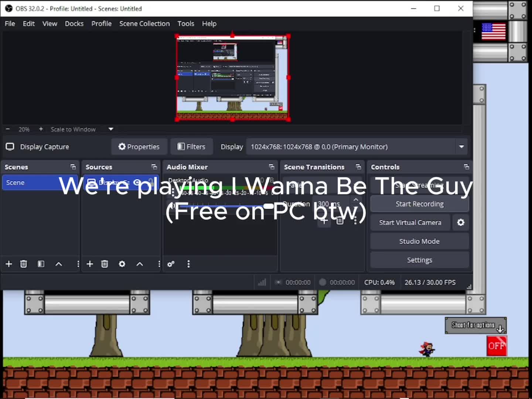Image resolution: width=532 pixels, height=399 pixels.
Task: Add a new scene with plus icon
Action: coord(9,264)
